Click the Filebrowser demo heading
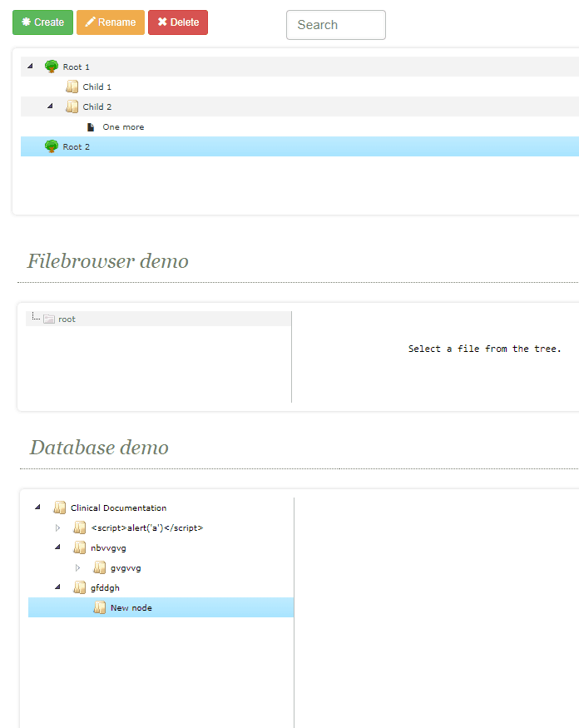Viewport: 579px width, 728px height. (x=107, y=261)
